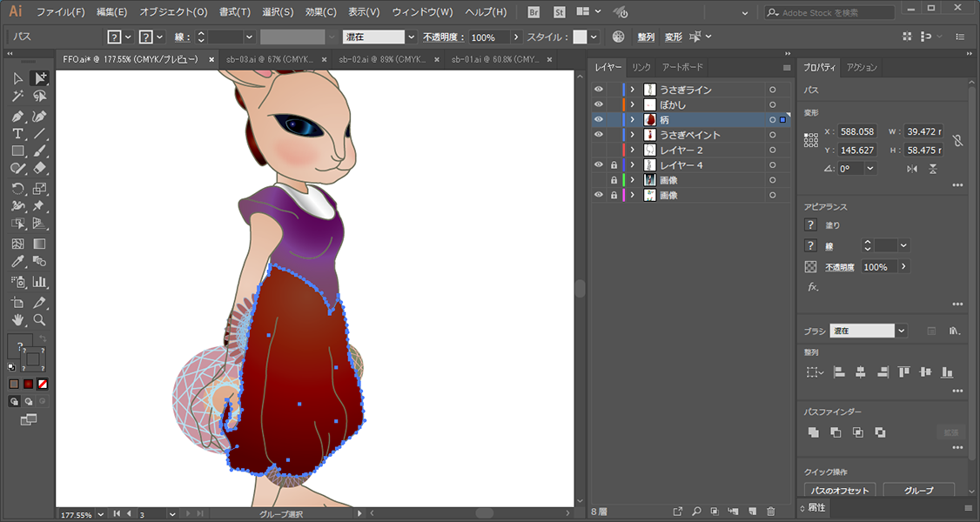Select the Scale tool
This screenshot has width=980, height=522.
click(x=39, y=189)
